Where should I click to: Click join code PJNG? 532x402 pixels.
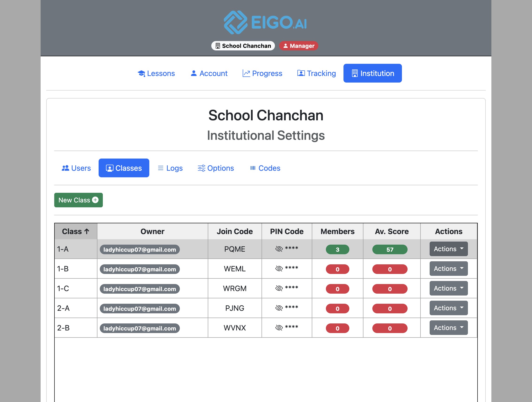click(235, 308)
